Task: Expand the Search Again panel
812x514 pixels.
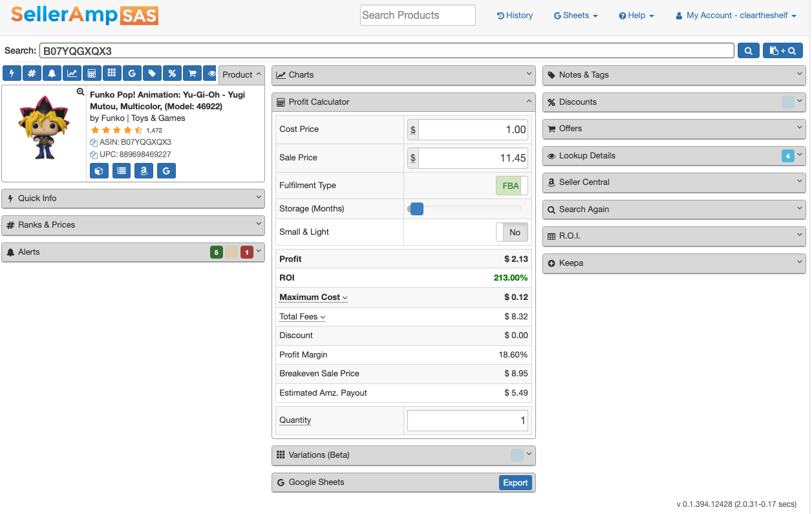Action: 674,209
